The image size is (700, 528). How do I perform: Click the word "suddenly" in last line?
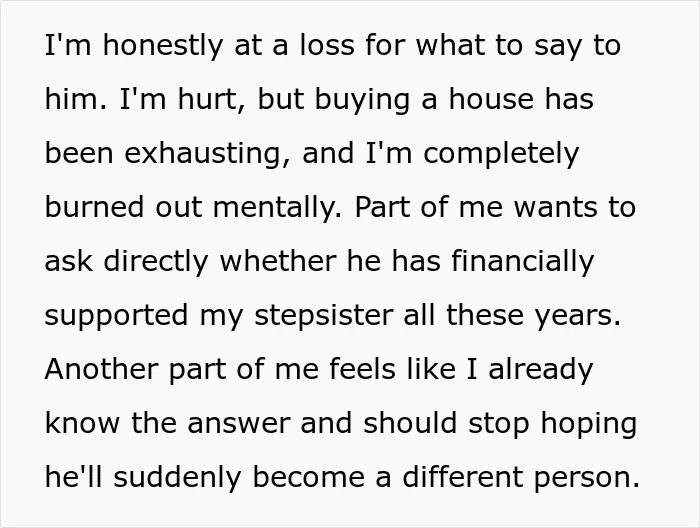coord(177,477)
